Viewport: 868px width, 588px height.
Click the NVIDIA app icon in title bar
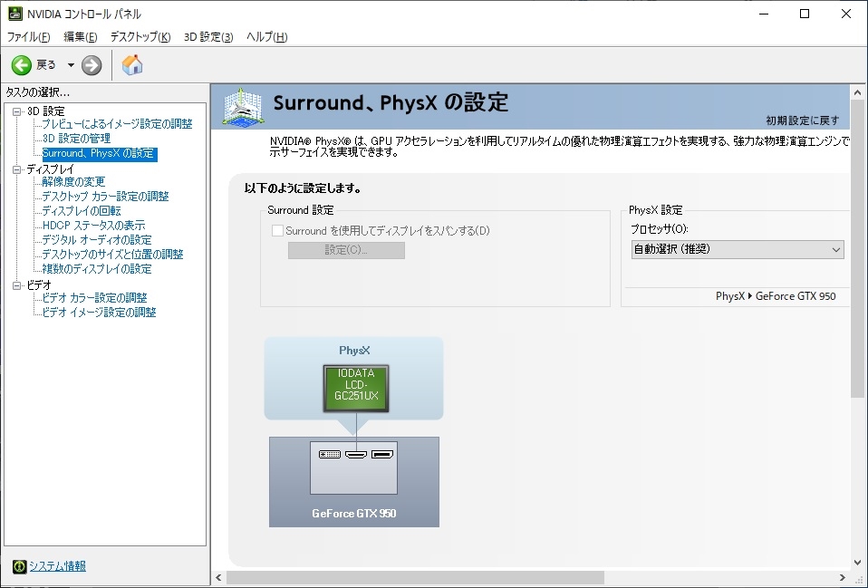tap(14, 14)
